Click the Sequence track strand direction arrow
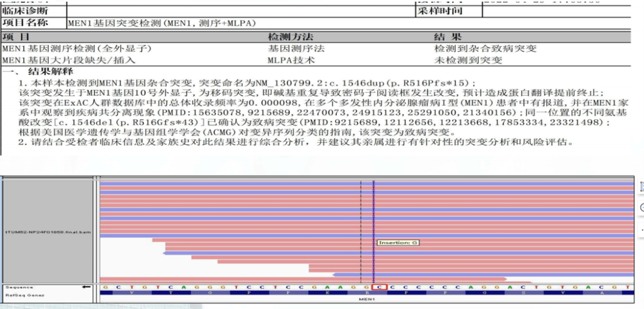This screenshot has height=309, width=644. [x=85, y=287]
